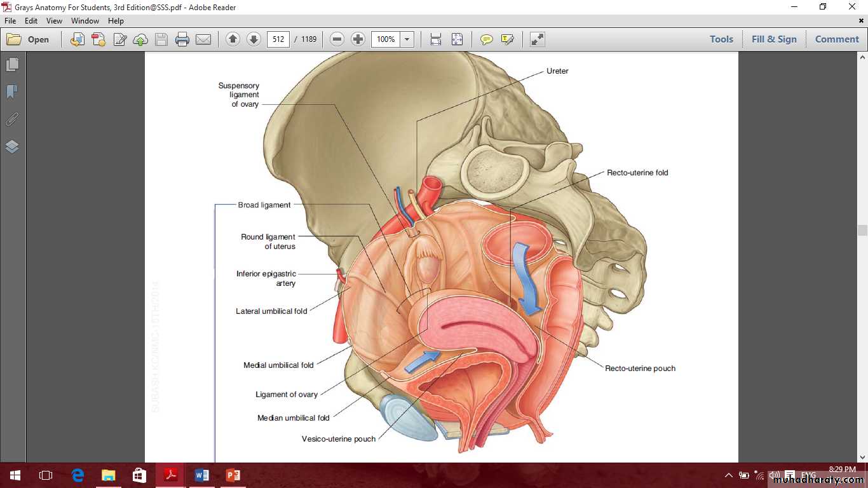Open the View menu
The image size is (868, 488).
(54, 21)
